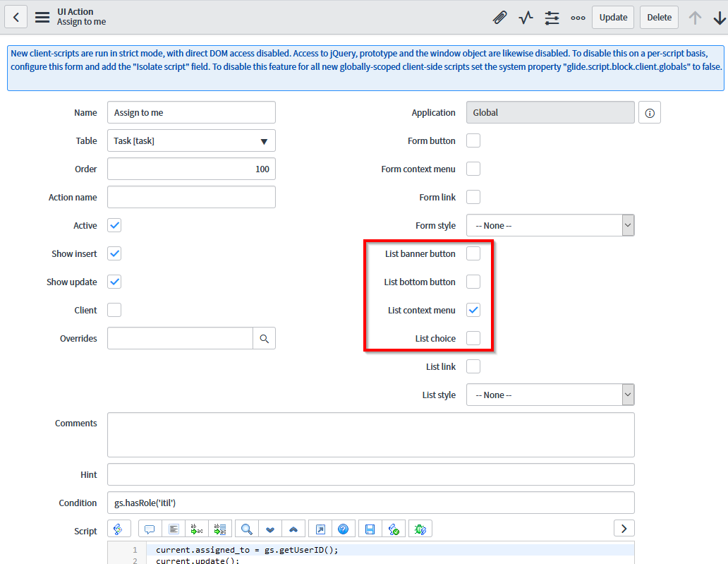This screenshot has height=564, width=728.
Task: Go back using the header back arrow
Action: point(16,17)
